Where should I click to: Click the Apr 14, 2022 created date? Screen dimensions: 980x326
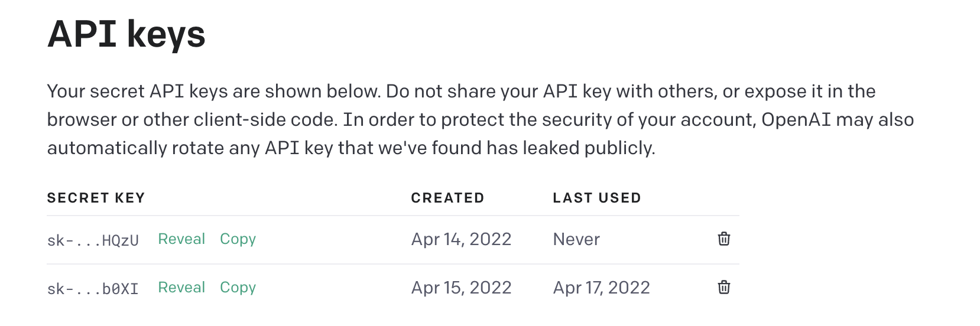point(461,239)
